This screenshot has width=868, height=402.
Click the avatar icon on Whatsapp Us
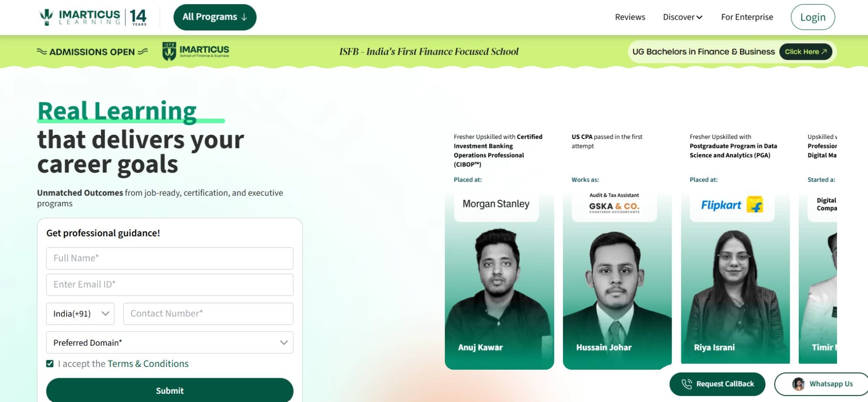[x=798, y=384]
